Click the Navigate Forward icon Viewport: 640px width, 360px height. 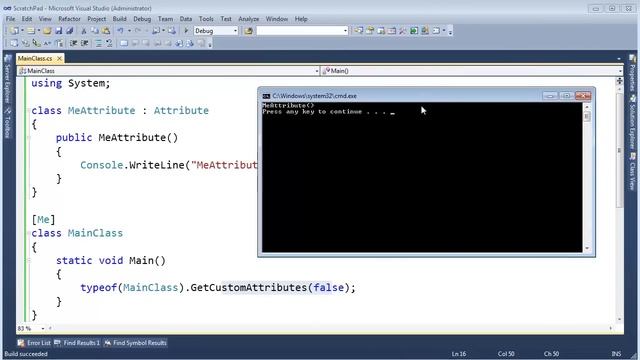[x=172, y=31]
